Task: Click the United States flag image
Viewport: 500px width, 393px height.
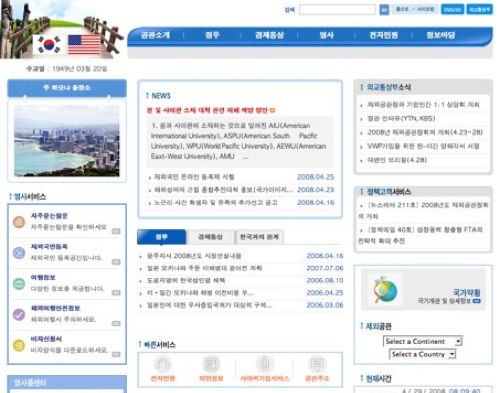Action: pyautogui.click(x=84, y=44)
